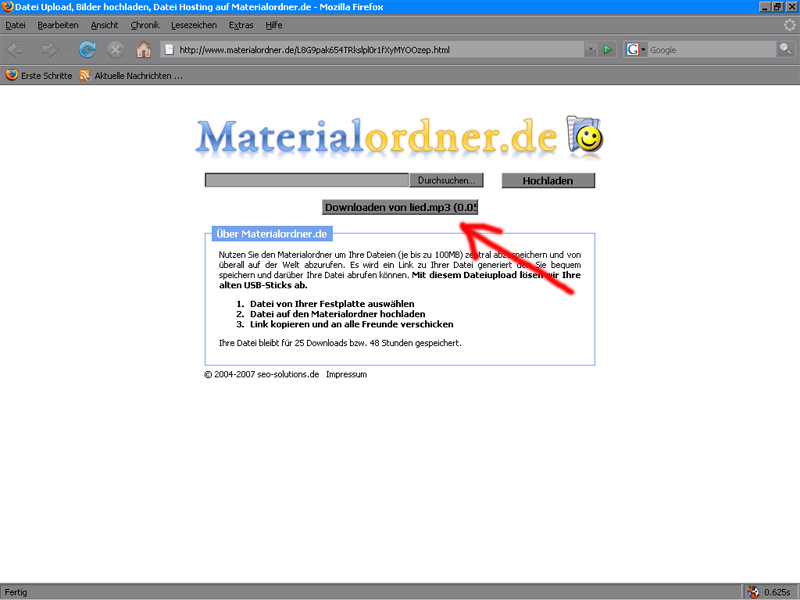
Task: Click the status bar add-on icon
Action: 754,592
